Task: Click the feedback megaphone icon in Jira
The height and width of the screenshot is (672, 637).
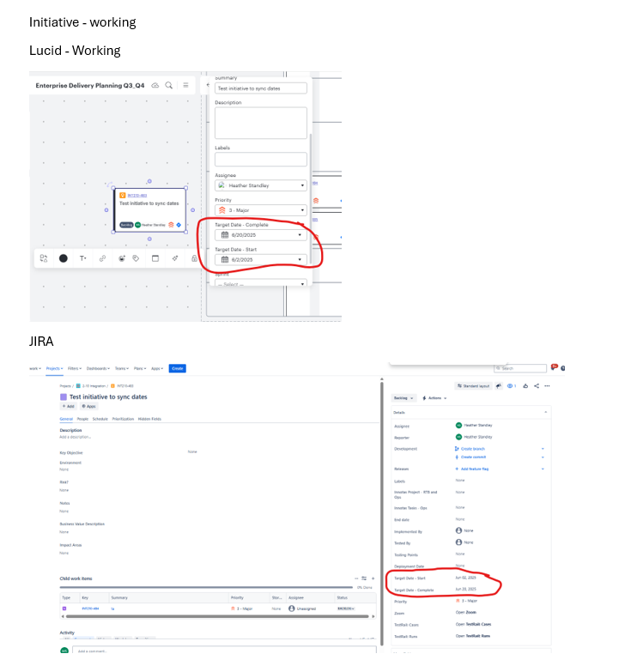Action: (x=499, y=385)
